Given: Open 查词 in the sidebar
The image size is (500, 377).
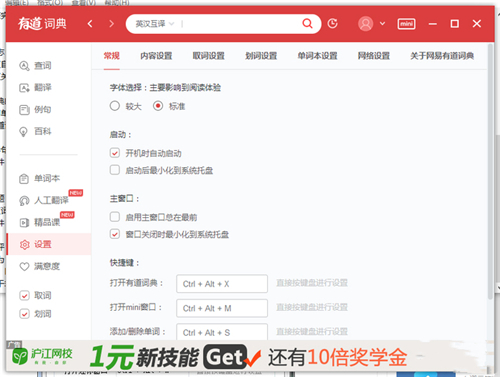Looking at the screenshot, I should (x=35, y=66).
